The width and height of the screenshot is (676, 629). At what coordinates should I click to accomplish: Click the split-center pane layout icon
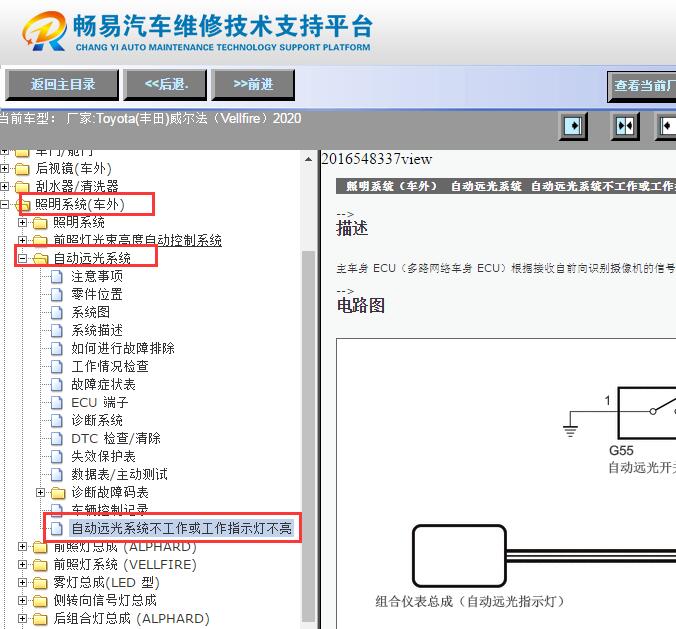pyautogui.click(x=625, y=126)
